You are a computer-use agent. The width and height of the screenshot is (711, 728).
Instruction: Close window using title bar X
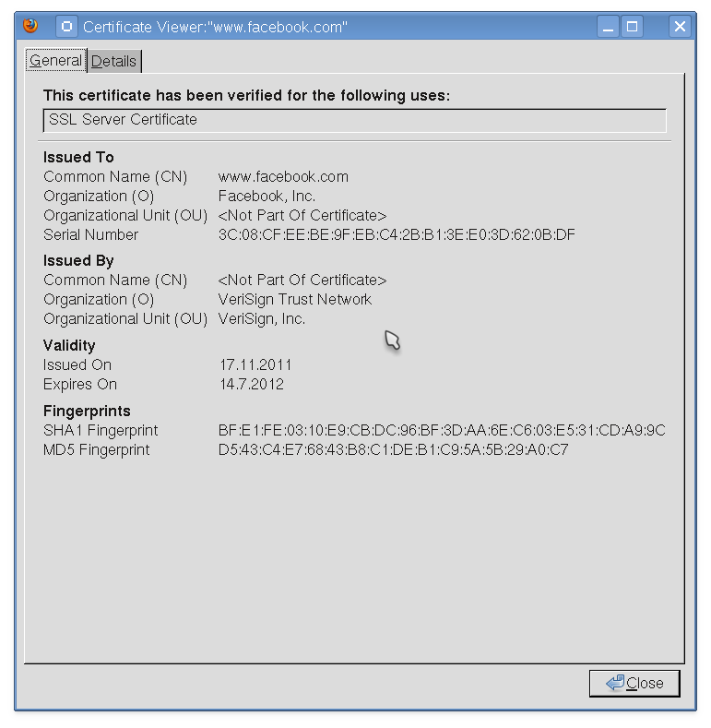point(680,27)
